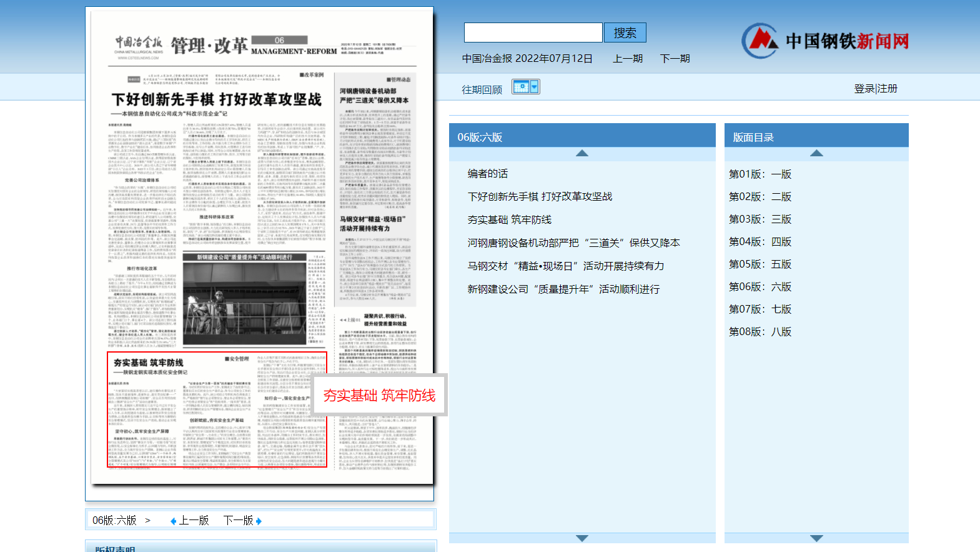Select 第02版：二版
The image size is (980, 552).
pyautogui.click(x=760, y=196)
